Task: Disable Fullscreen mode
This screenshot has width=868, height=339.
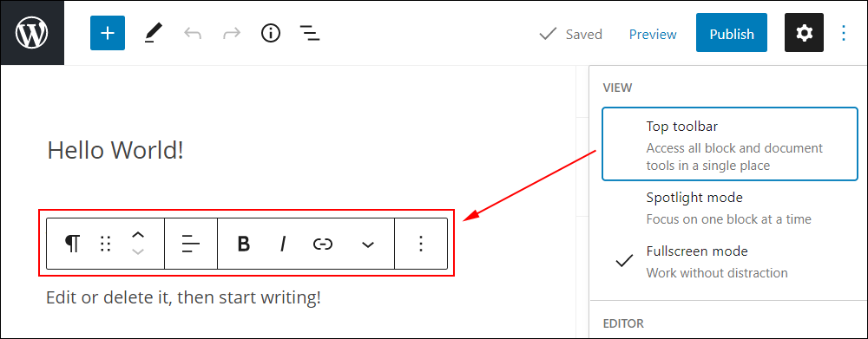Action: [x=730, y=262]
